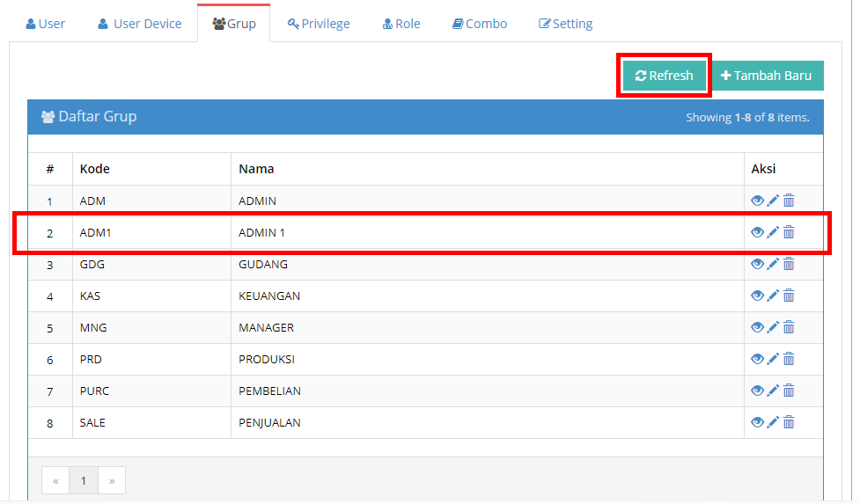Viewport: 860px width, 504px height.
Task: Open the Setting tab
Action: point(565,24)
